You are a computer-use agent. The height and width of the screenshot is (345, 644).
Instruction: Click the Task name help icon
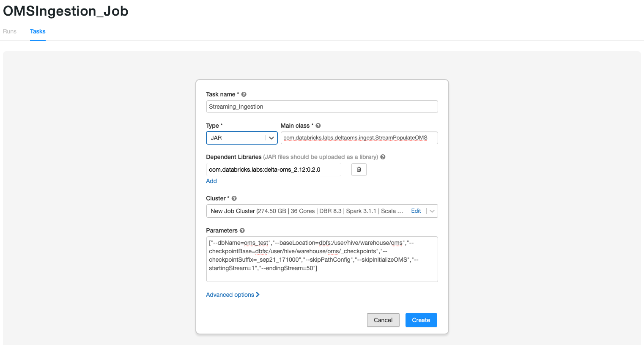(x=244, y=94)
